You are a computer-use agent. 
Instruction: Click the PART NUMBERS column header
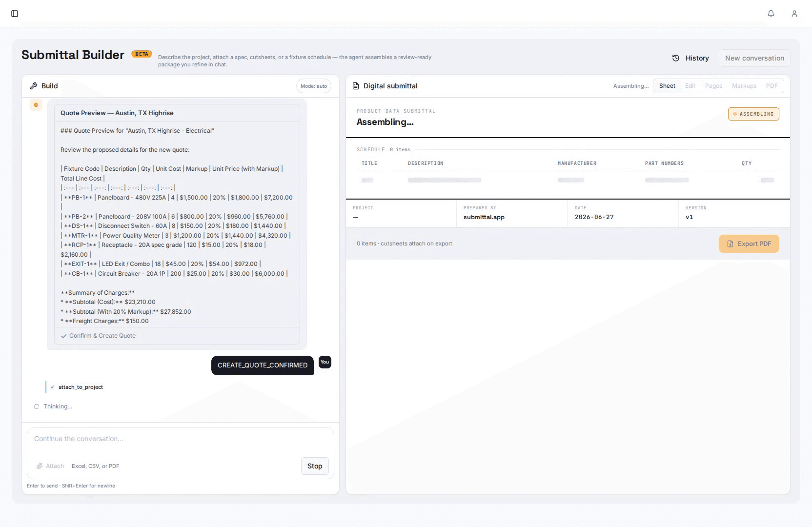coord(664,163)
